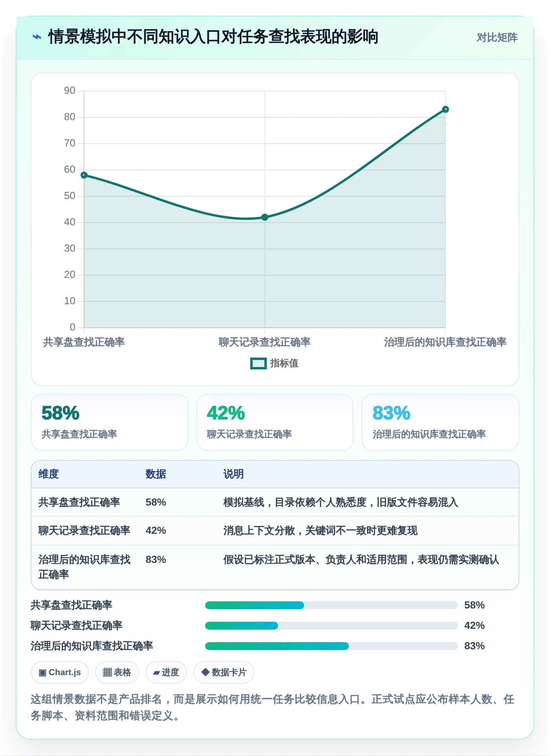Select the 42% 聊天记录查找正确率 stat card
The height and width of the screenshot is (756, 550).
coord(275,422)
